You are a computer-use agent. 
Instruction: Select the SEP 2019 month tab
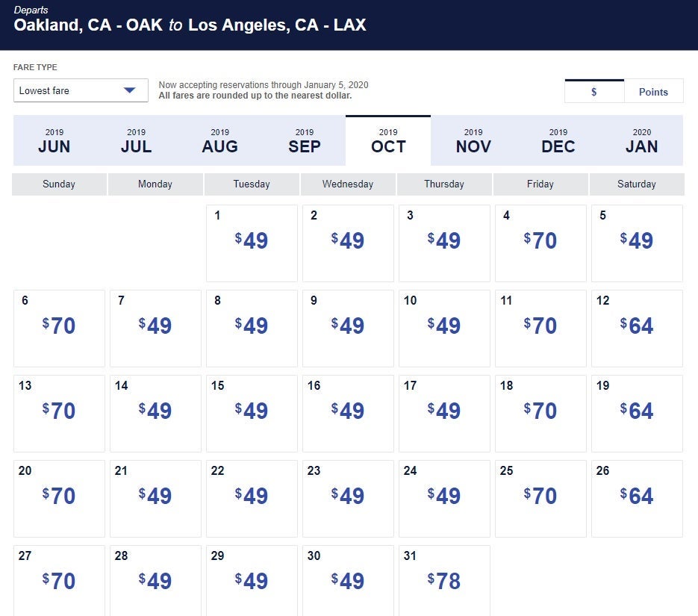[x=304, y=140]
